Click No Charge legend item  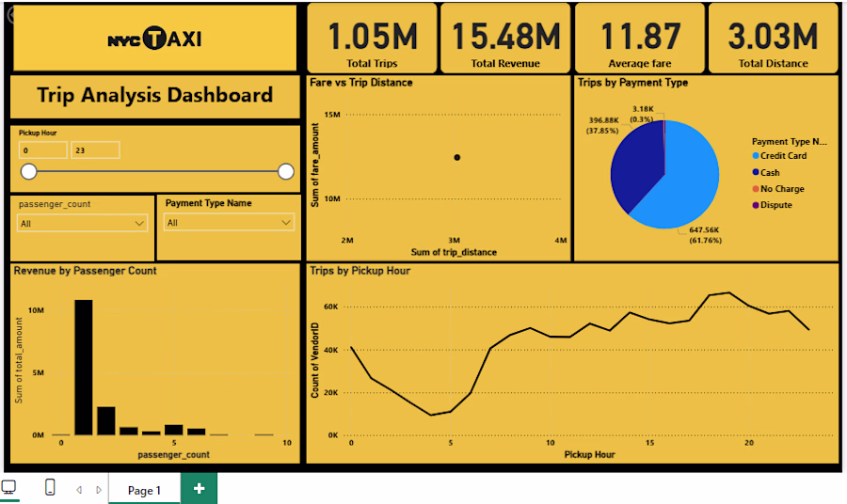[778, 189]
